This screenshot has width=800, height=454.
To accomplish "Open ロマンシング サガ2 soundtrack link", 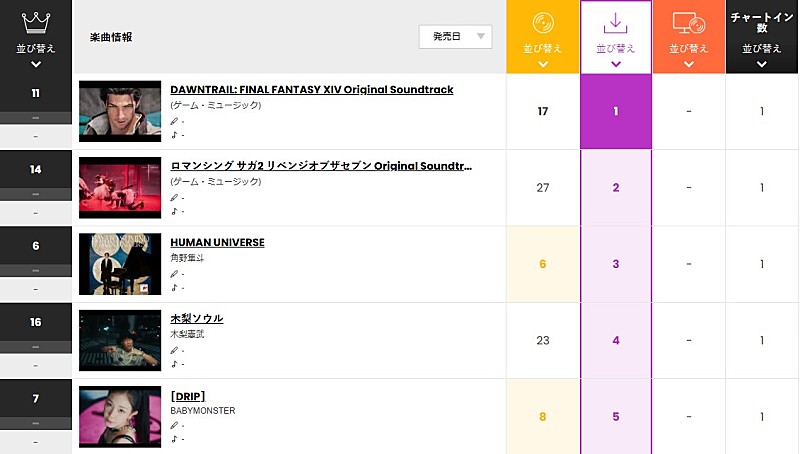I will pos(321,166).
